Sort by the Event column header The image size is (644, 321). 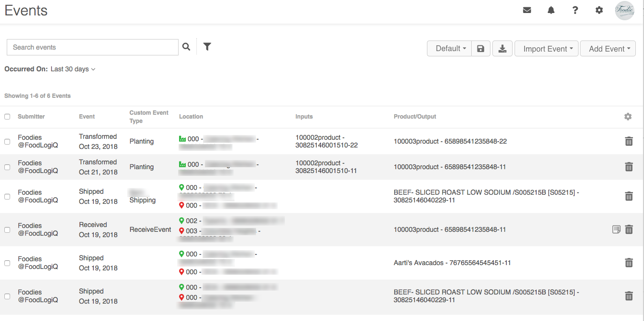87,117
